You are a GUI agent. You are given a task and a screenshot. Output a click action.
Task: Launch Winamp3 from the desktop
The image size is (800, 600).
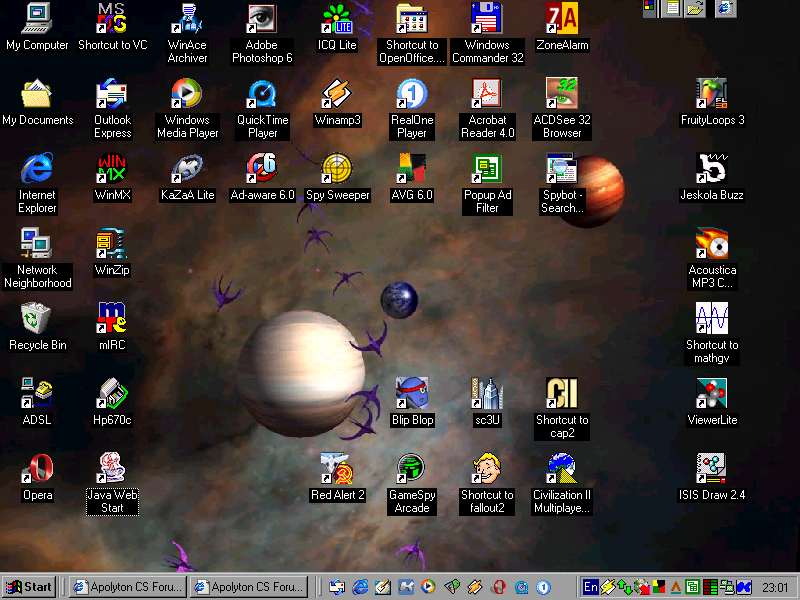337,94
